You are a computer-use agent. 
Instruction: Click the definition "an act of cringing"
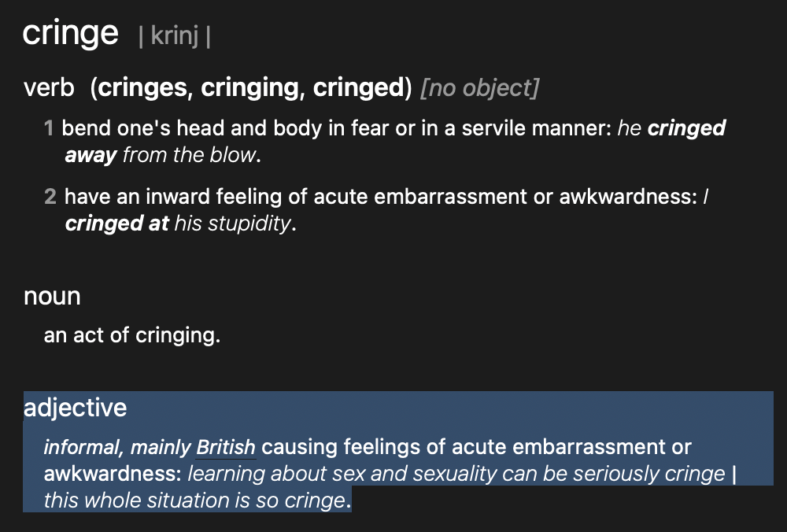(x=131, y=335)
